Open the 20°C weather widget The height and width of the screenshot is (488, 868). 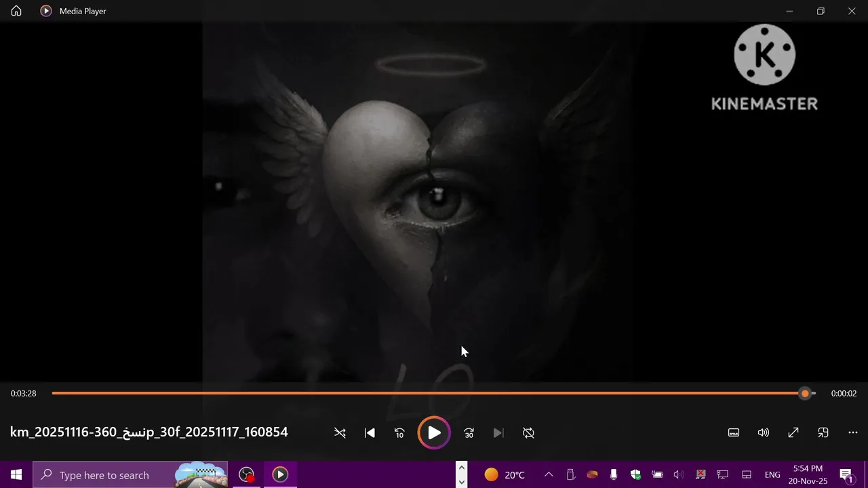tap(505, 474)
